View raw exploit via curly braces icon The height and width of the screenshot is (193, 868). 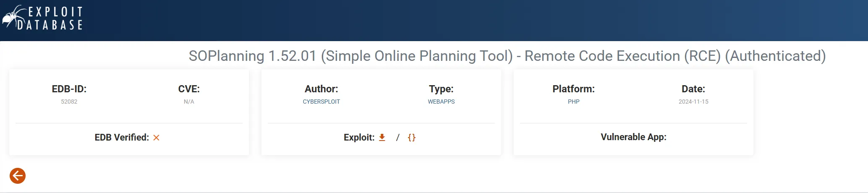(412, 138)
